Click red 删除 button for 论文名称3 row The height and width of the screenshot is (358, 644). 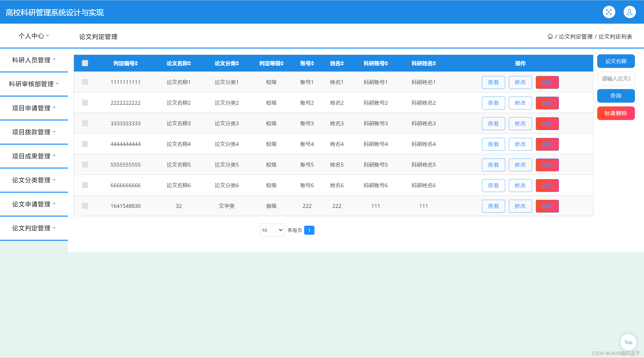[x=547, y=124]
